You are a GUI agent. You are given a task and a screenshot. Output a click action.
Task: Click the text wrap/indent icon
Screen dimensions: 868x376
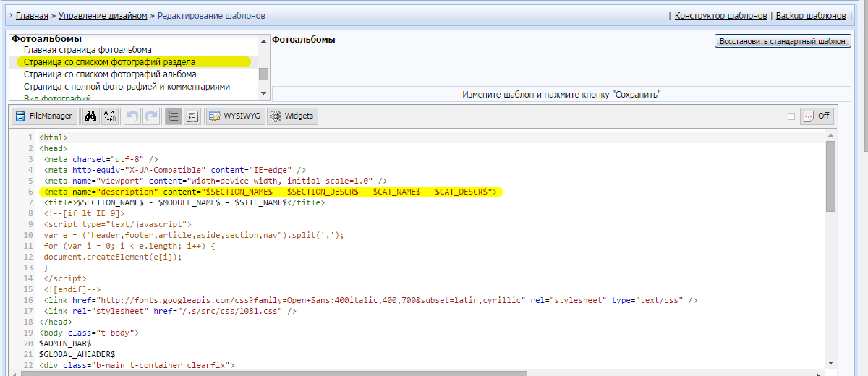click(192, 116)
